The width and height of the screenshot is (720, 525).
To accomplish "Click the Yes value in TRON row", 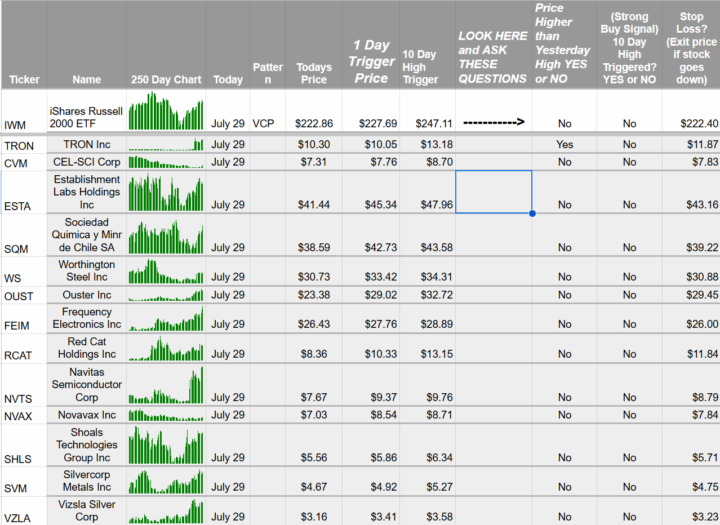I will pyautogui.click(x=564, y=144).
